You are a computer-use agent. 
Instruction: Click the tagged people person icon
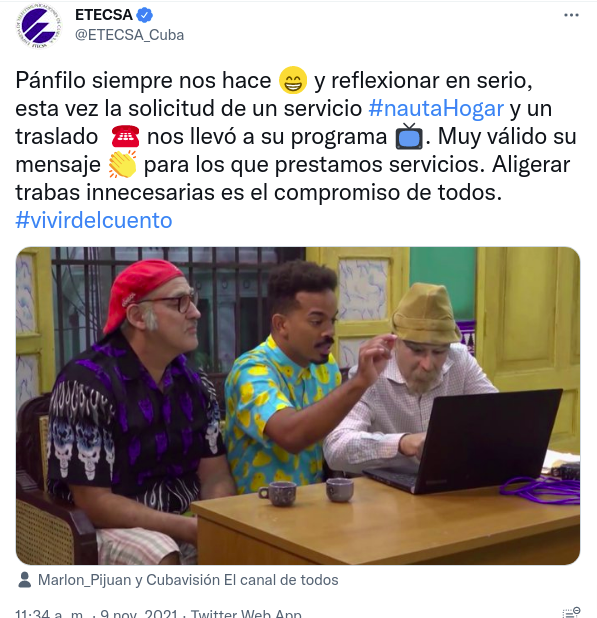(24, 580)
